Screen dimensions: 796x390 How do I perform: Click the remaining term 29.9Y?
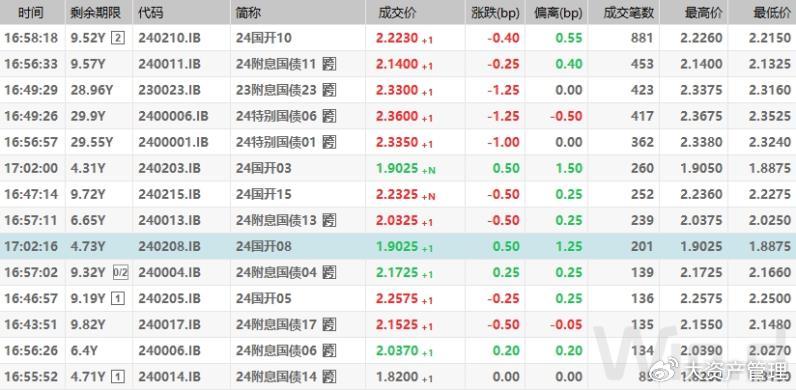88,116
